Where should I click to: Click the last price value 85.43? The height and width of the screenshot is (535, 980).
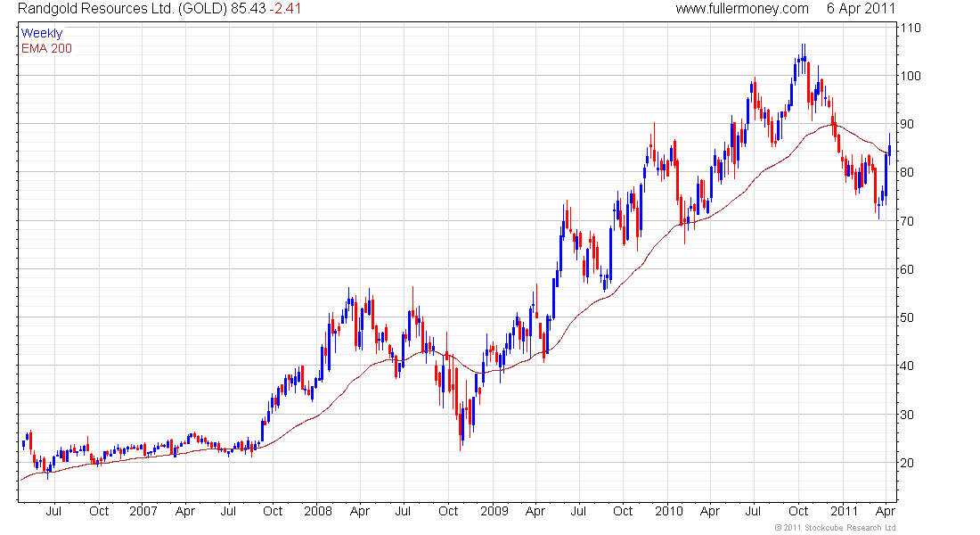pyautogui.click(x=249, y=9)
